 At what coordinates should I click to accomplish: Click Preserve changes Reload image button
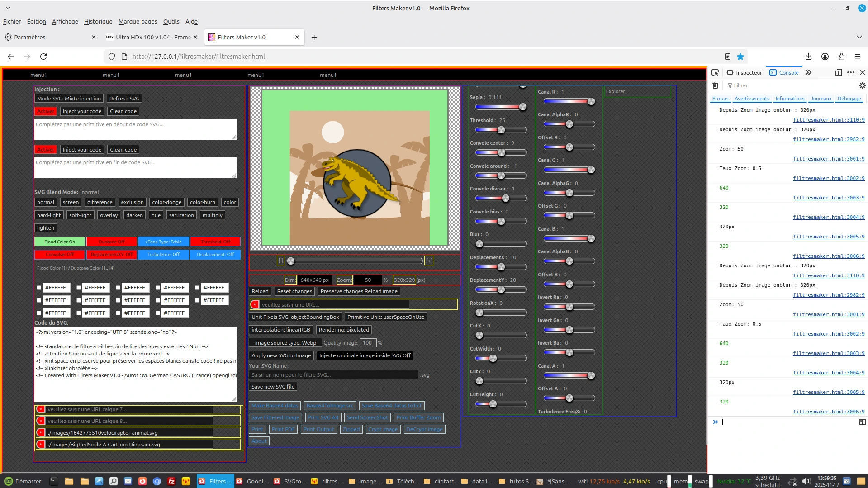(x=359, y=291)
